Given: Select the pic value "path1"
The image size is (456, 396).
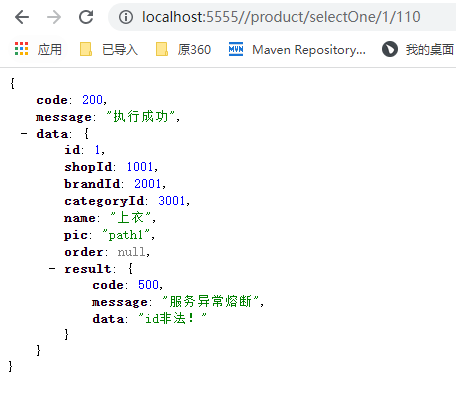Looking at the screenshot, I should click(x=126, y=235).
